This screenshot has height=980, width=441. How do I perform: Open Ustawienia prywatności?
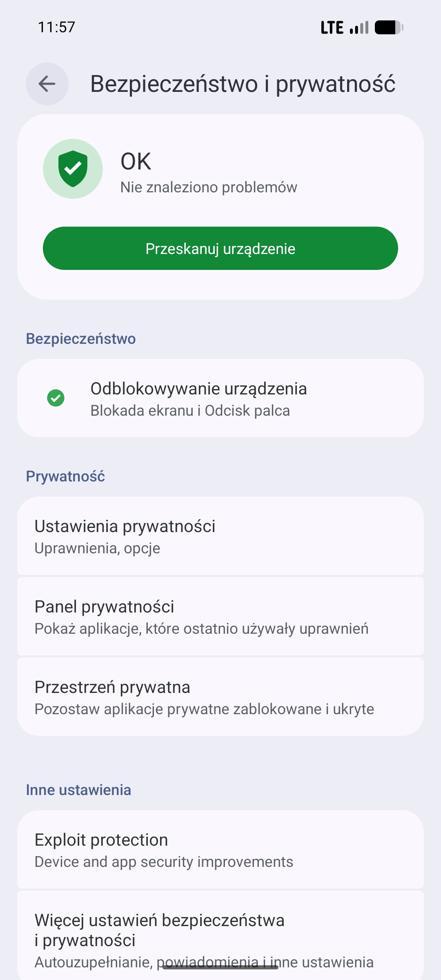[x=220, y=536]
